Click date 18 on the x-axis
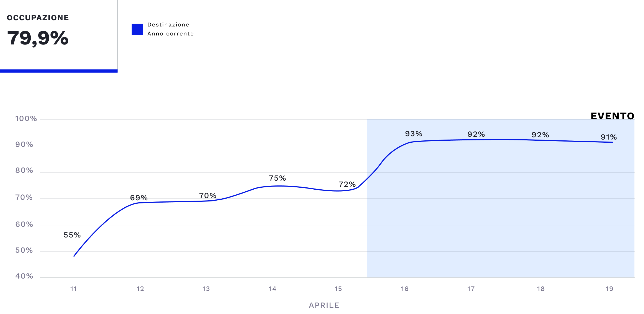The width and height of the screenshot is (644, 314). pyautogui.click(x=541, y=289)
